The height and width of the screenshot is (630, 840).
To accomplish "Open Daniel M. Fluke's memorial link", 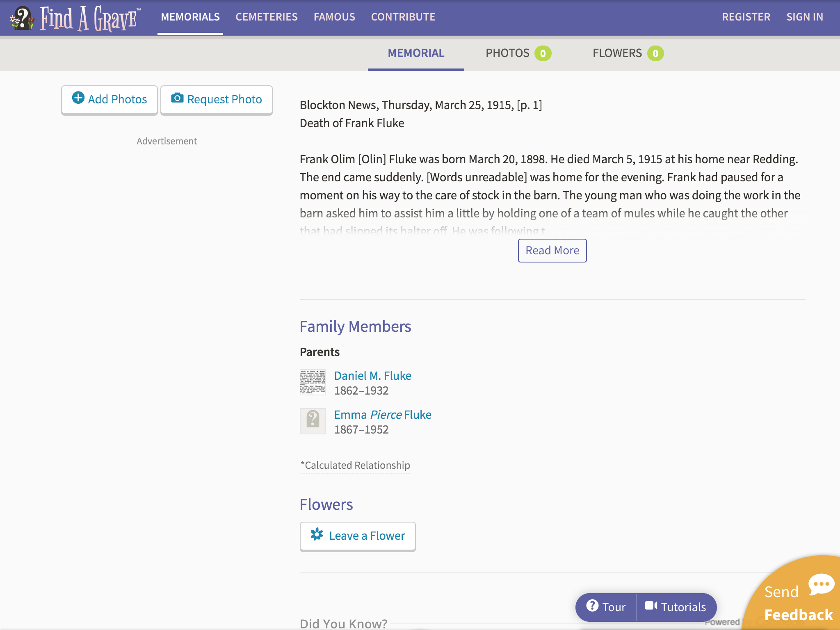I will 372,376.
